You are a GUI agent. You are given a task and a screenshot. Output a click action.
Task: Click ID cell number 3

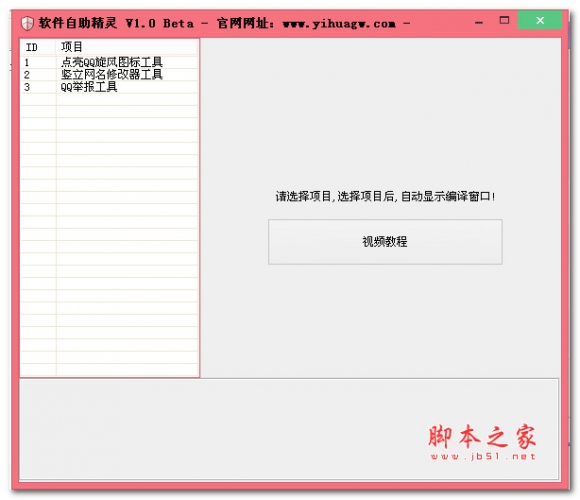tap(27, 87)
